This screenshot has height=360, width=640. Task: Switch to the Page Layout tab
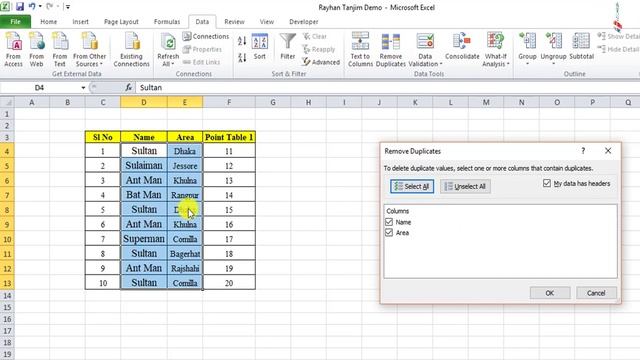click(121, 22)
